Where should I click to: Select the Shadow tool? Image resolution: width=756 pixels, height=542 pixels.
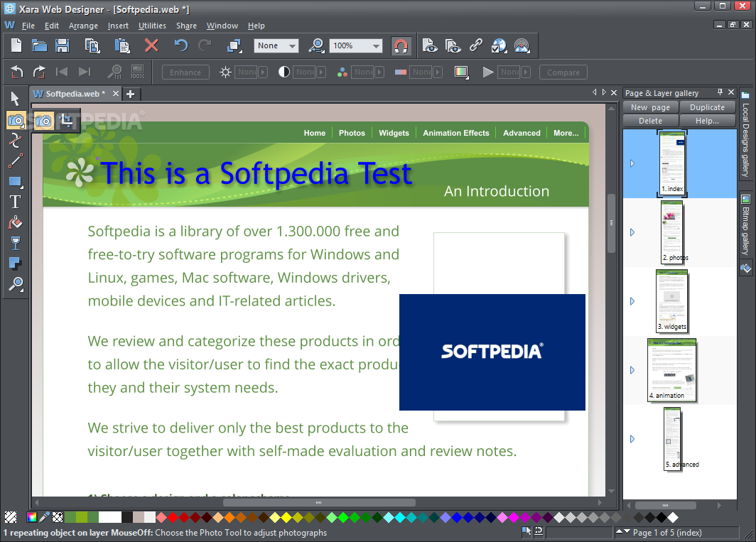tap(16, 264)
